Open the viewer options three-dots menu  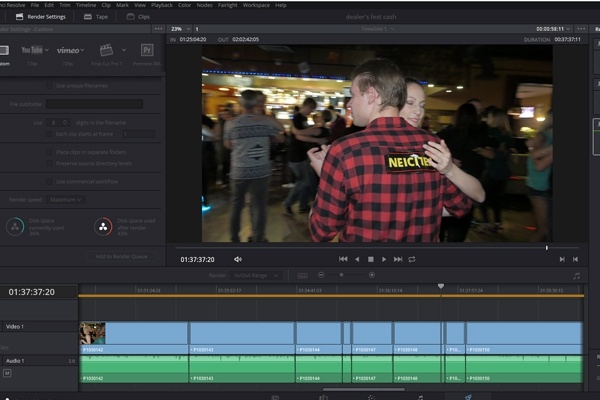(581, 29)
